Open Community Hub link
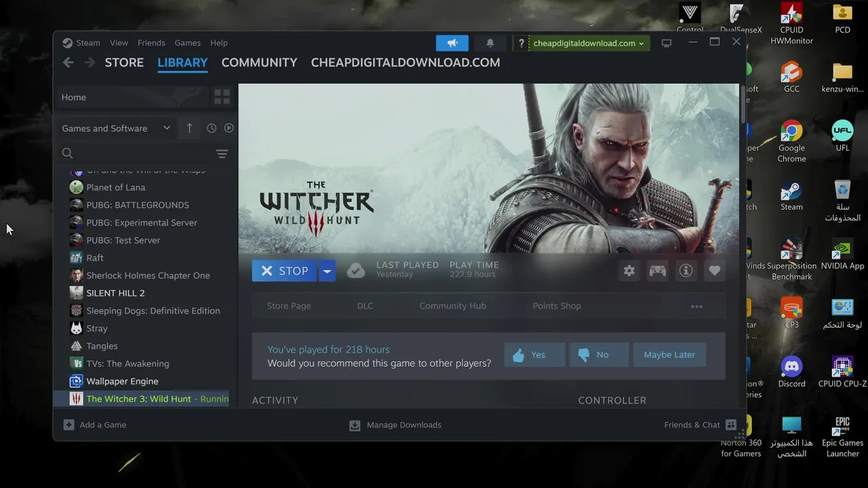This screenshot has width=868, height=488. (x=452, y=306)
